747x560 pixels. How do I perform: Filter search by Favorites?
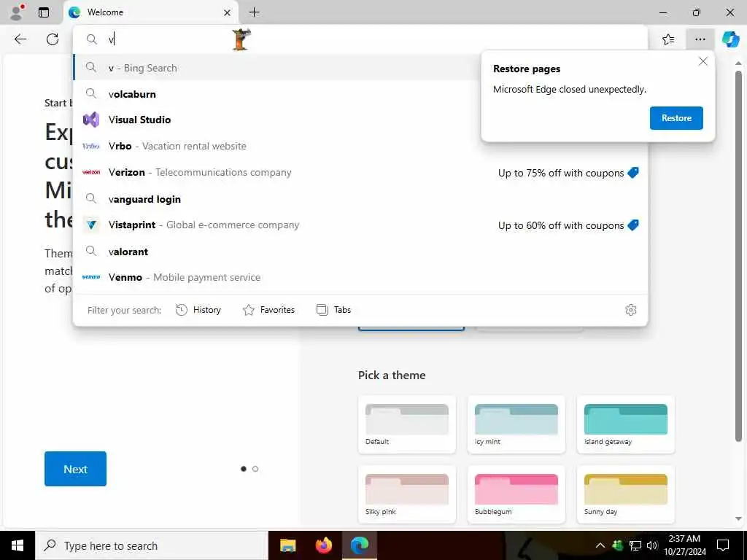[x=268, y=310]
